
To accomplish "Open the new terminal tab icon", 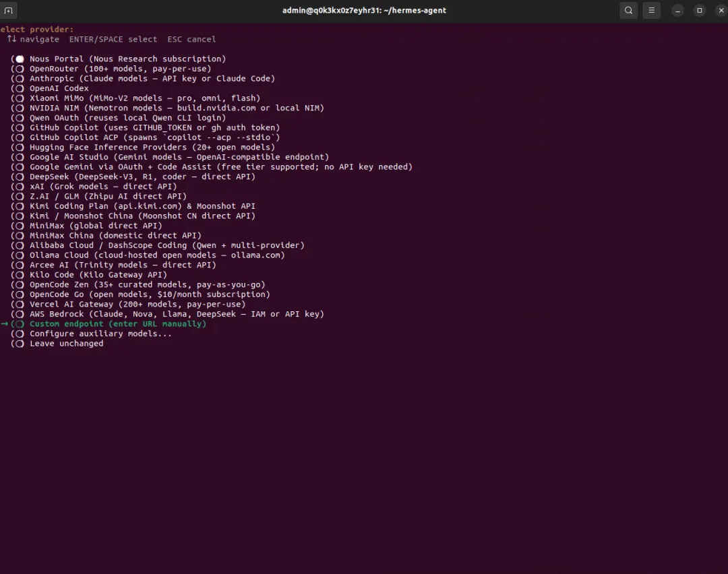I will click(x=8, y=10).
